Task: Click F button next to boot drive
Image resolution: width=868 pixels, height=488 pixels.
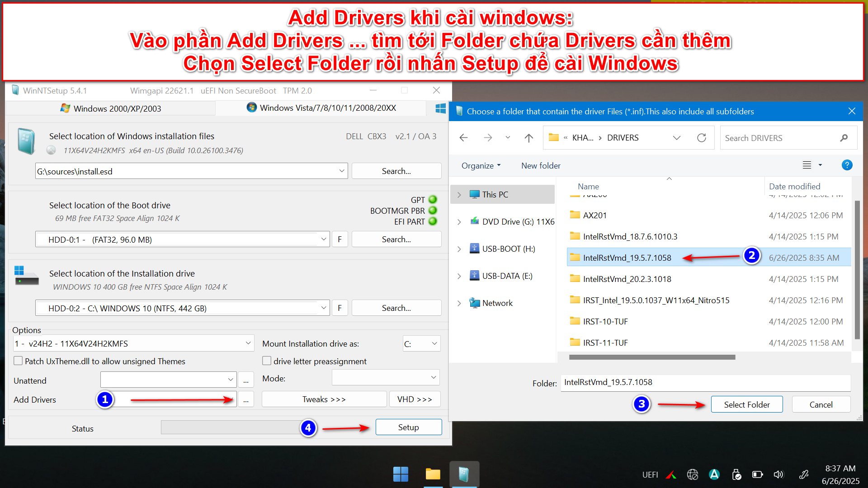Action: coord(340,239)
